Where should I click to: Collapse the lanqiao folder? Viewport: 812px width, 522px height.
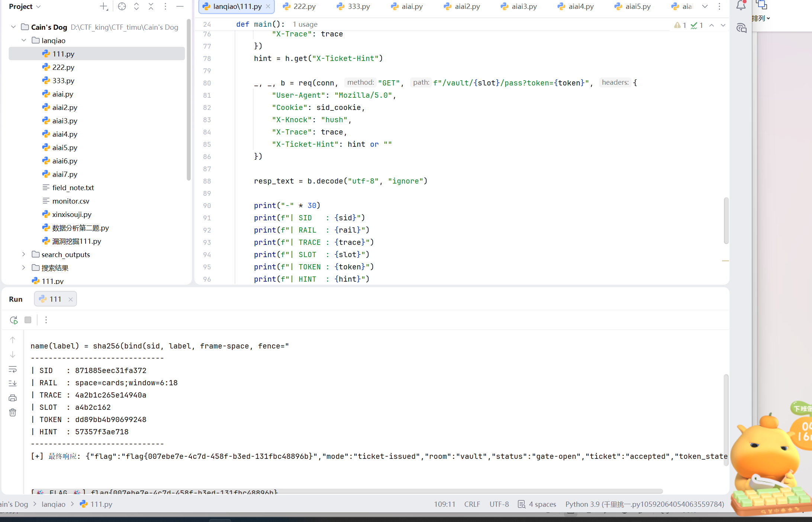(x=24, y=40)
